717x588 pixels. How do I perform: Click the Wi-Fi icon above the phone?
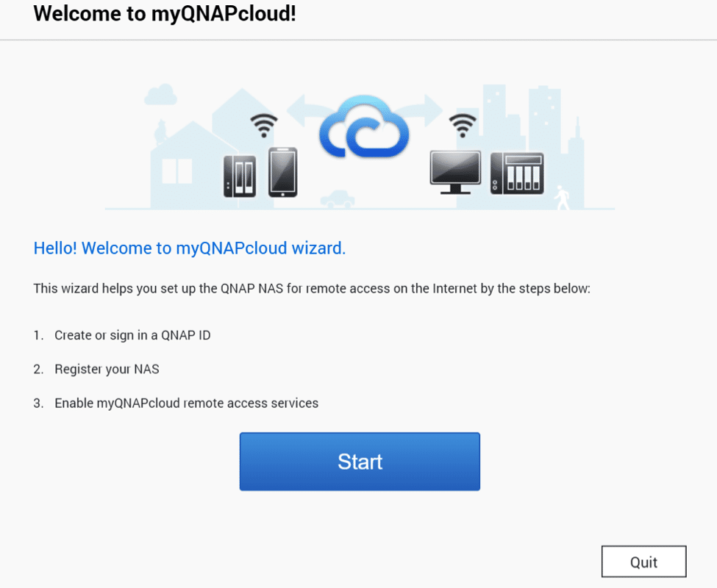(264, 126)
